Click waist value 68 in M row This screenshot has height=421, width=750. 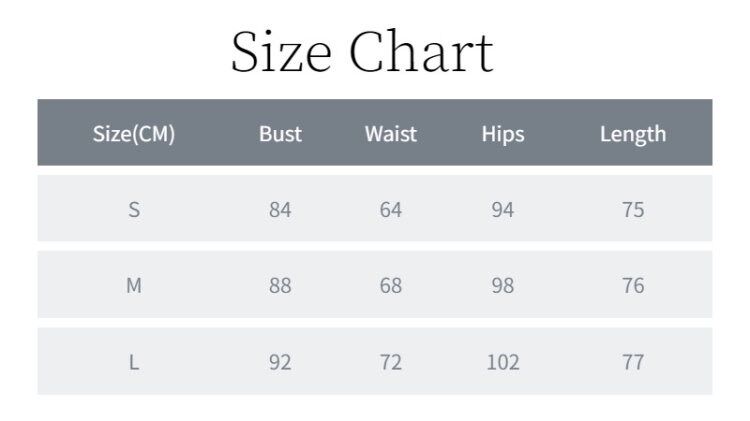[391, 286]
